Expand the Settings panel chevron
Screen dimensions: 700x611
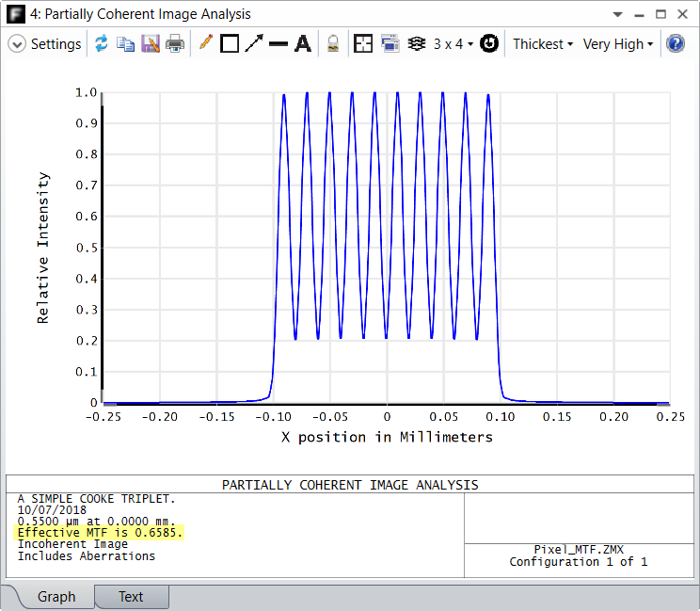click(17, 43)
